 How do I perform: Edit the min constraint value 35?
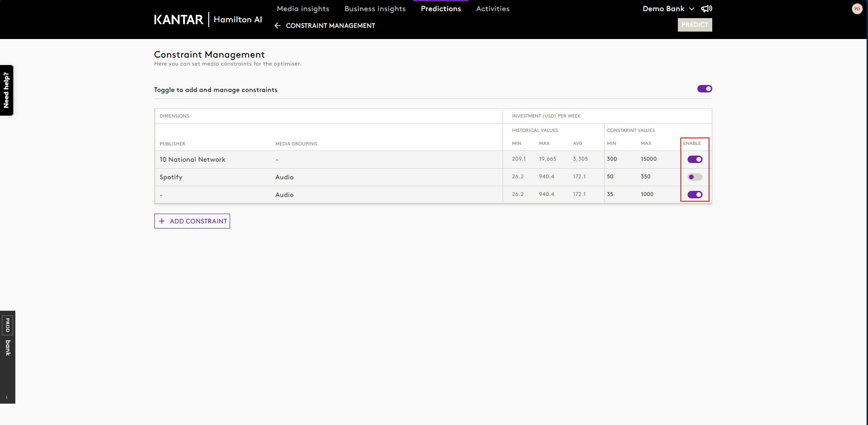coord(610,194)
